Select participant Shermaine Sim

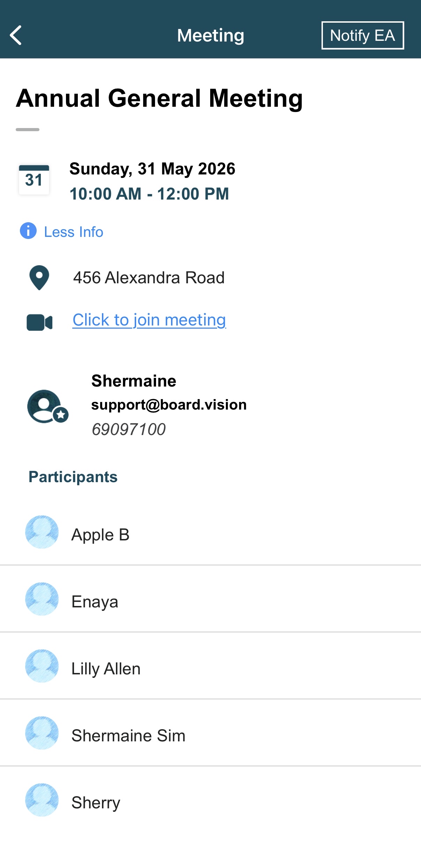tap(210, 733)
